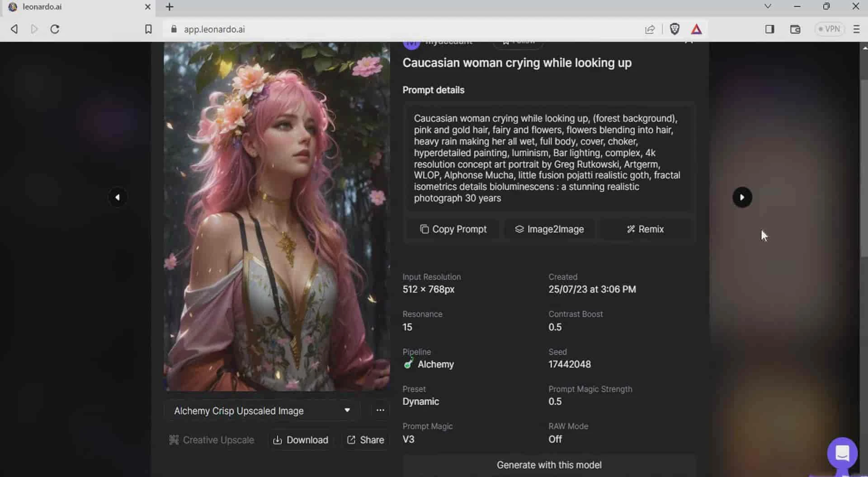Toggle the browser sidebar panel icon

(769, 29)
